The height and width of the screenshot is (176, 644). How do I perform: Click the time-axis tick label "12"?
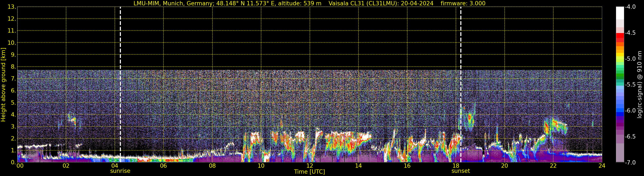pos(310,166)
